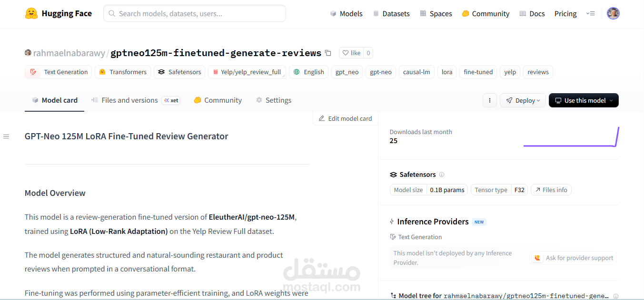The height and width of the screenshot is (300, 644).
Task: Open the Spaces section
Action: pyautogui.click(x=436, y=13)
